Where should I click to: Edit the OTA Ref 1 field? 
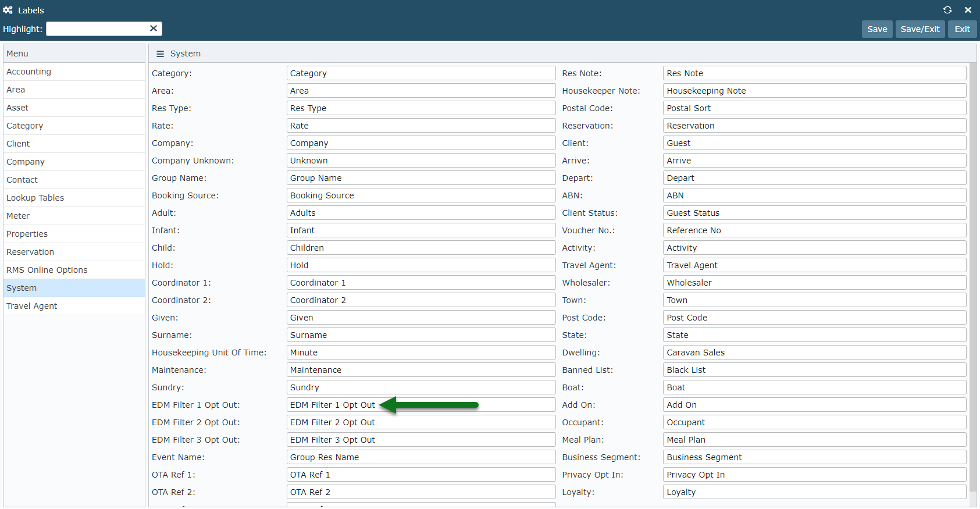[x=421, y=475]
